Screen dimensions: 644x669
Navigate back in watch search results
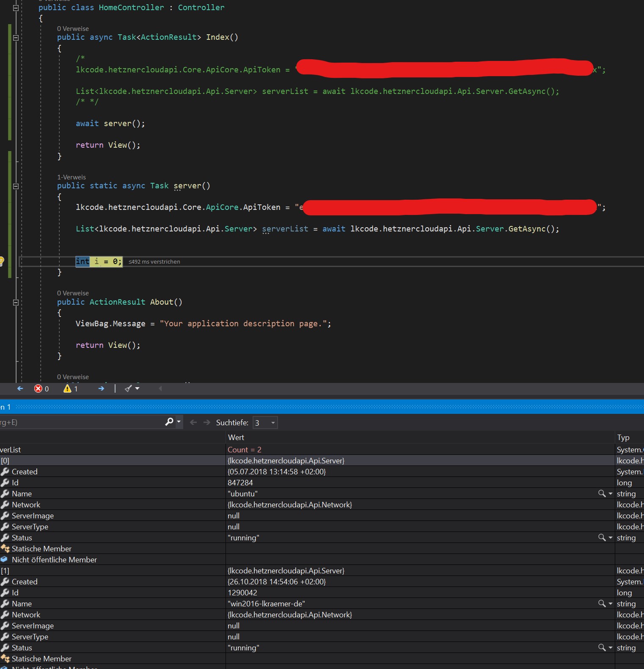point(193,422)
